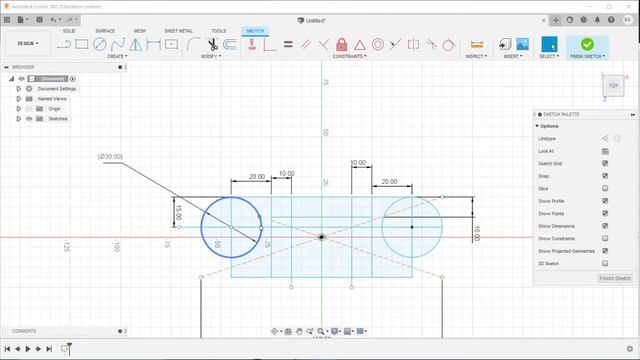
Task: Apply the triangle MidPoint constraint
Action: [x=360, y=44]
